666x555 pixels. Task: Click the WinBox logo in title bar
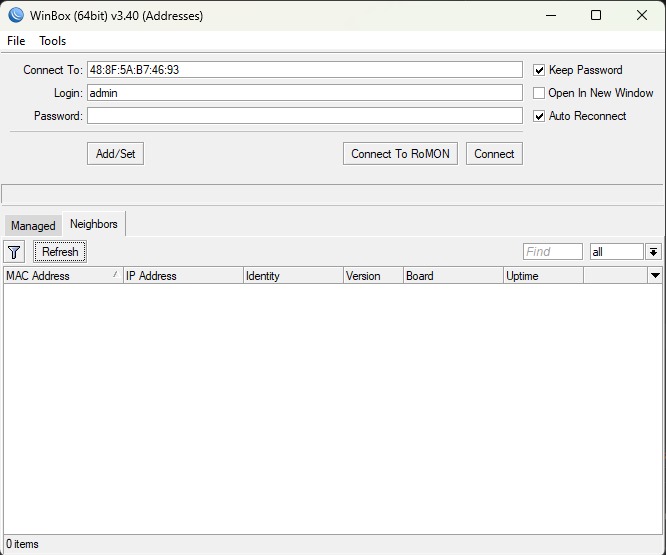point(16,15)
